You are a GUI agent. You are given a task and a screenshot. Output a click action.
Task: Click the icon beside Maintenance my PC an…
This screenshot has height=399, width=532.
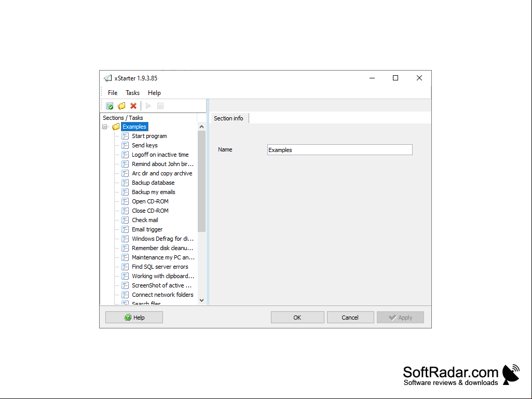point(125,257)
